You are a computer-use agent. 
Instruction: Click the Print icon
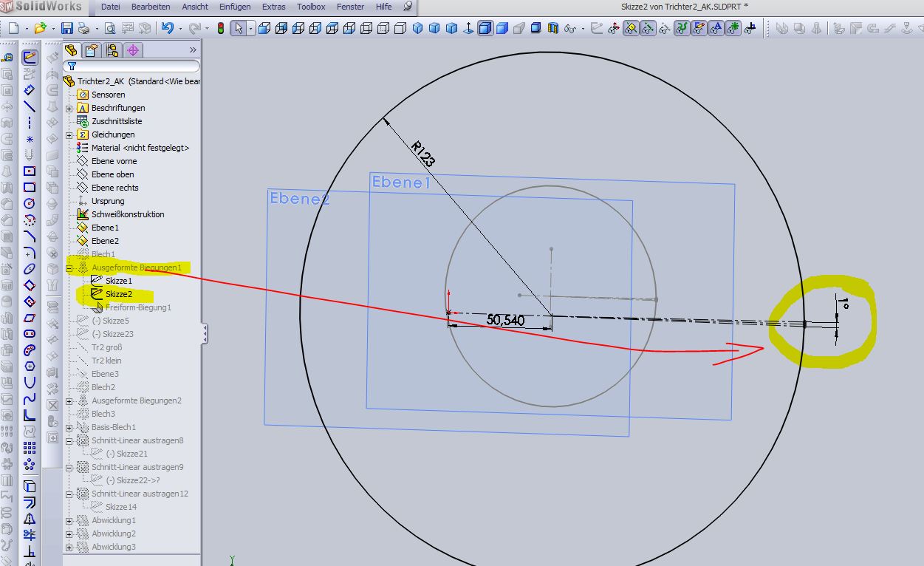83,28
